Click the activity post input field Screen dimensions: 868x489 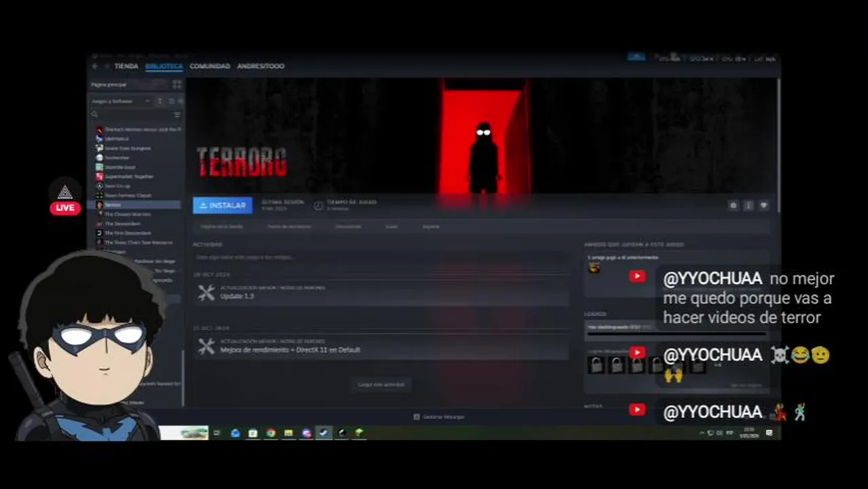(x=380, y=257)
